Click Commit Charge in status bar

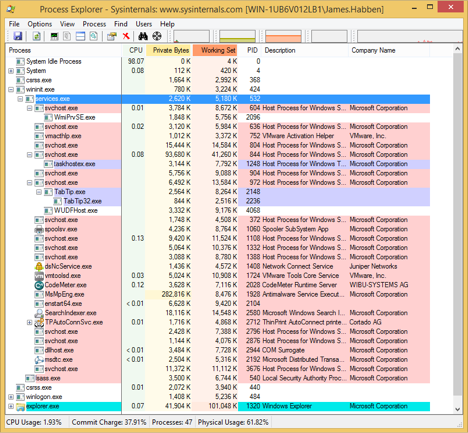click(x=109, y=422)
